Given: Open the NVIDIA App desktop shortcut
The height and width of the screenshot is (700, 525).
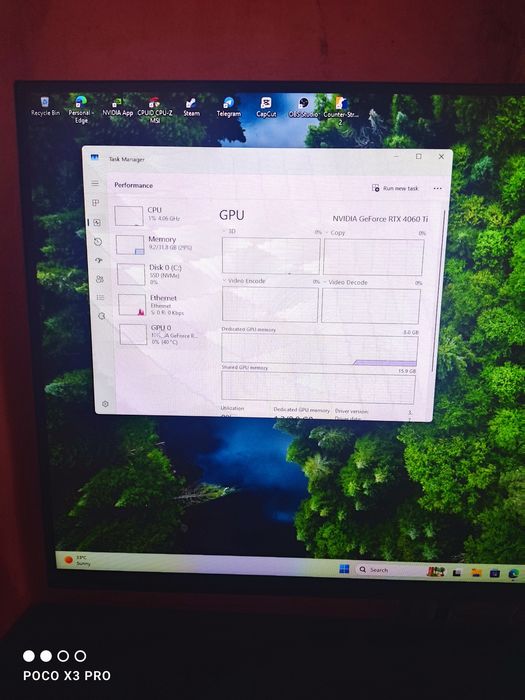Looking at the screenshot, I should [117, 108].
